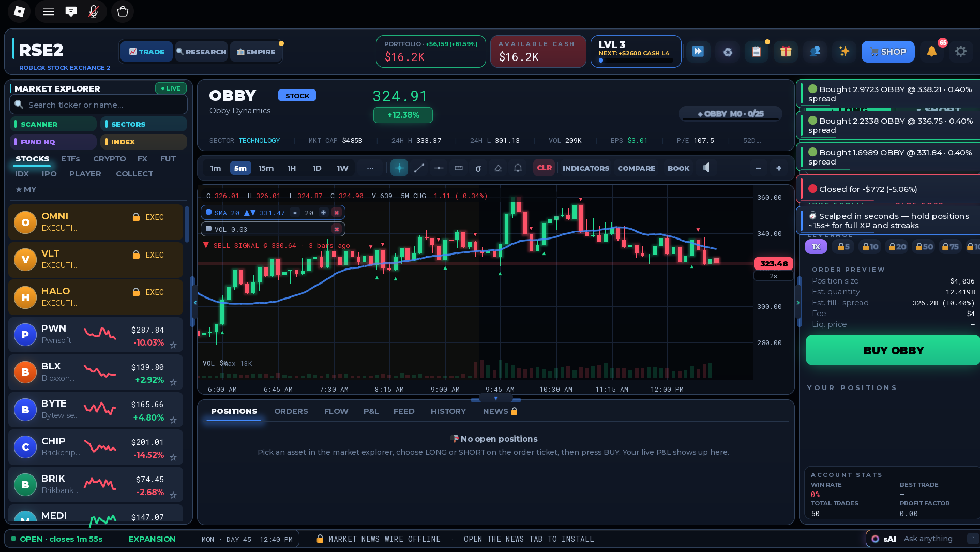Select the eraser chart tool
The width and height of the screenshot is (980, 552).
pos(498,168)
